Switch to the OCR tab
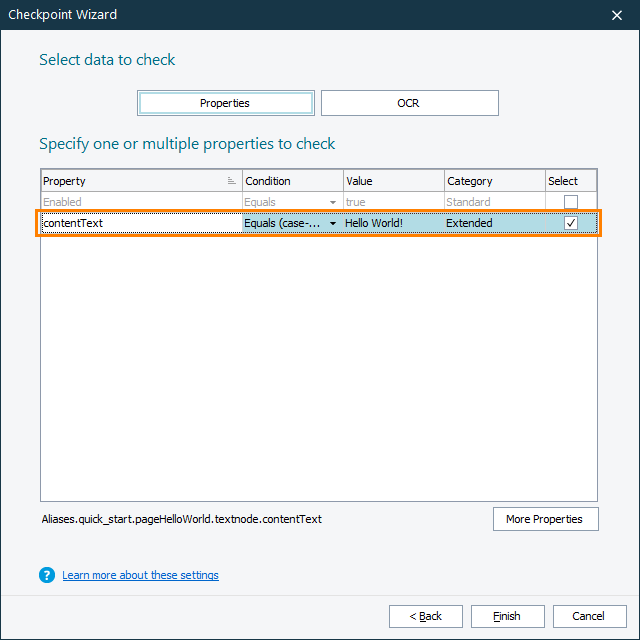640x640 pixels. click(x=409, y=103)
